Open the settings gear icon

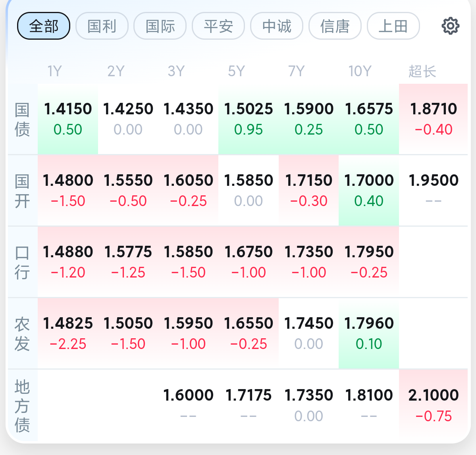click(450, 26)
